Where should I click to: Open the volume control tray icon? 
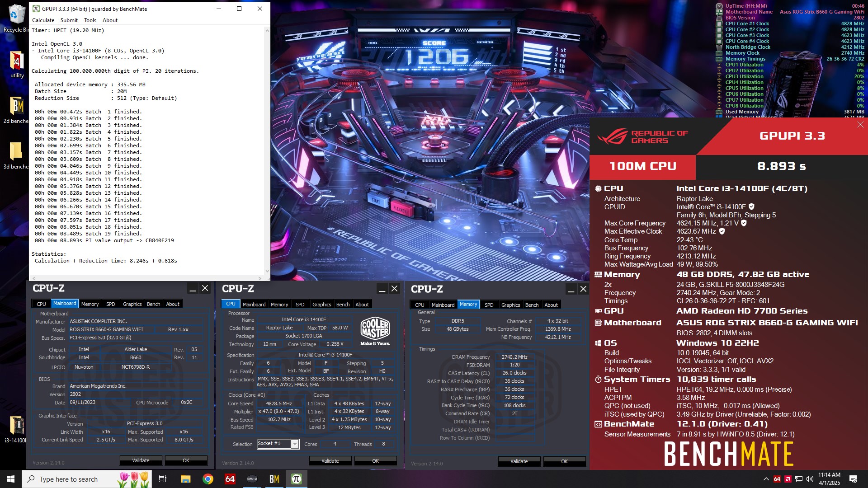(x=810, y=479)
